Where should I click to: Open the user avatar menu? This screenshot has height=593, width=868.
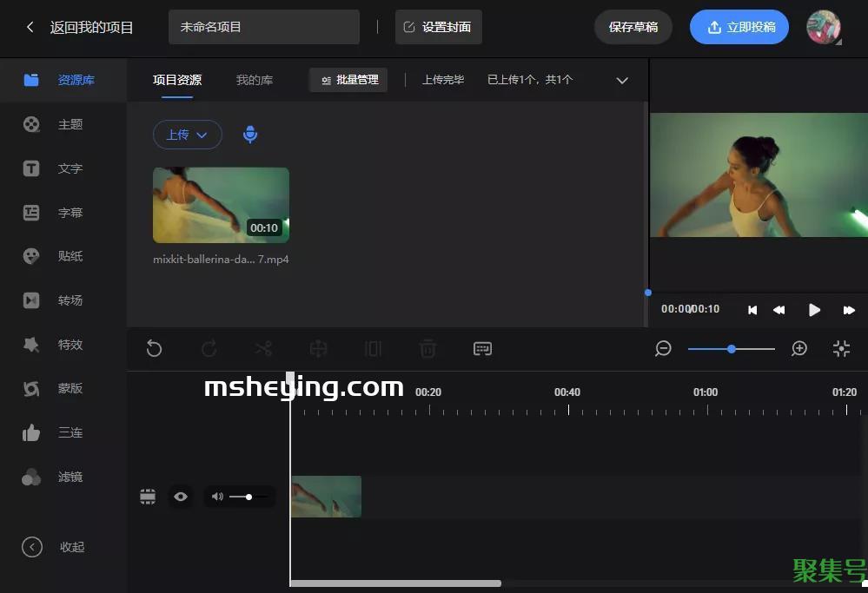point(823,27)
